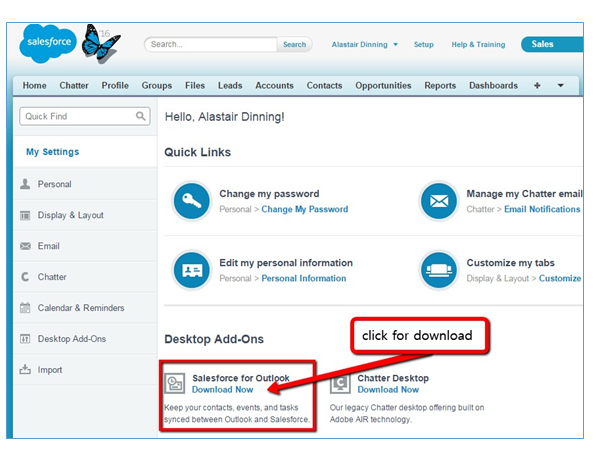Click the key icon for Change my password
This screenshot has width=597, height=451.
192,201
